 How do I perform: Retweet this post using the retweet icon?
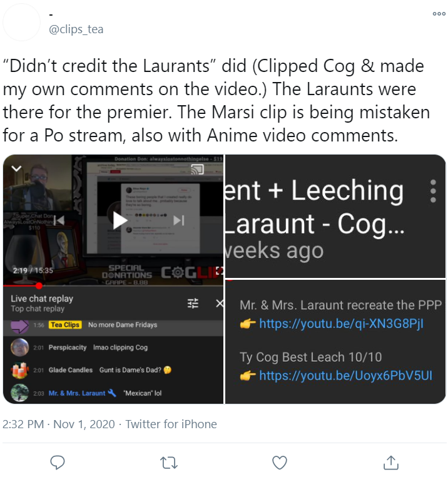click(169, 463)
